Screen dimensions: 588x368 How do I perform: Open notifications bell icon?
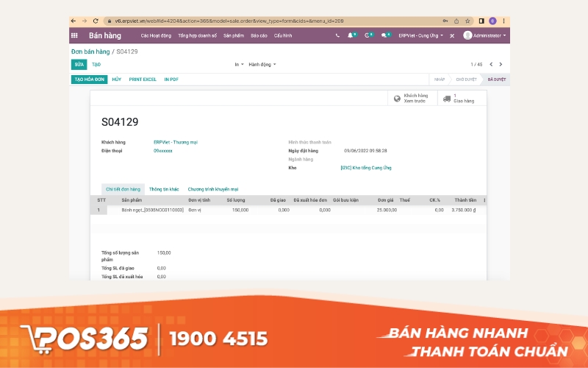(351, 35)
